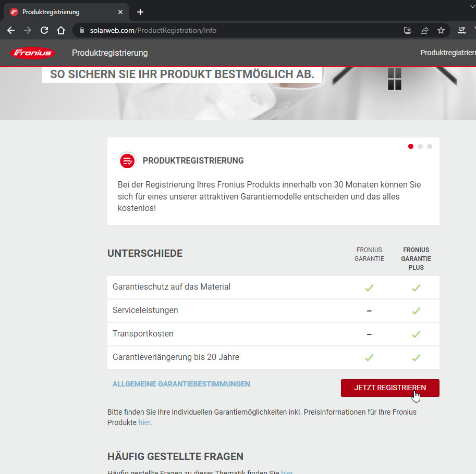The image size is (476, 474).
Task: Click the 'hier' link after Produkte
Action: (x=144, y=422)
